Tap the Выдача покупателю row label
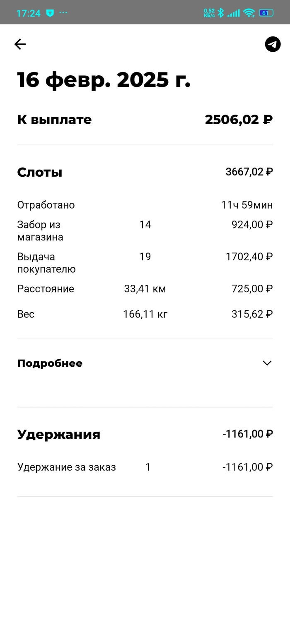Screen dimensions: 290x644 46,263
